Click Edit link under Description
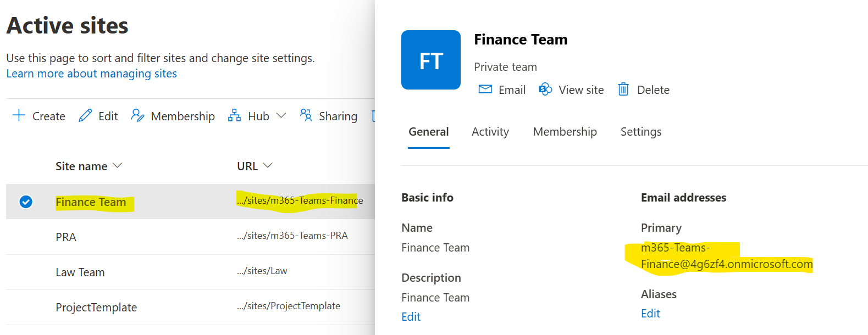Screen dimensions: 868x335 click(x=411, y=317)
